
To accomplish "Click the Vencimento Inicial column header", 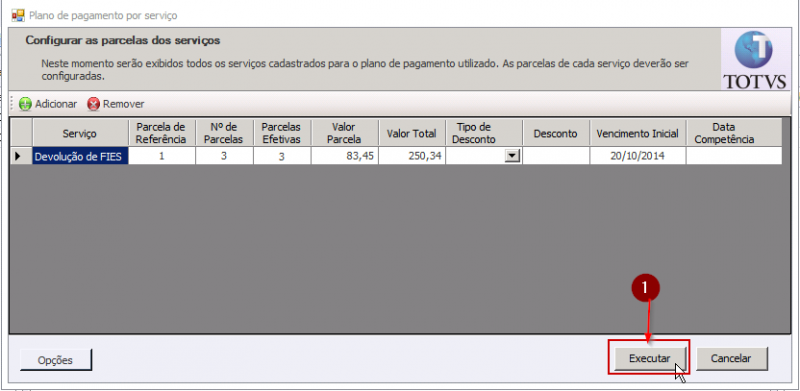I will (x=638, y=133).
